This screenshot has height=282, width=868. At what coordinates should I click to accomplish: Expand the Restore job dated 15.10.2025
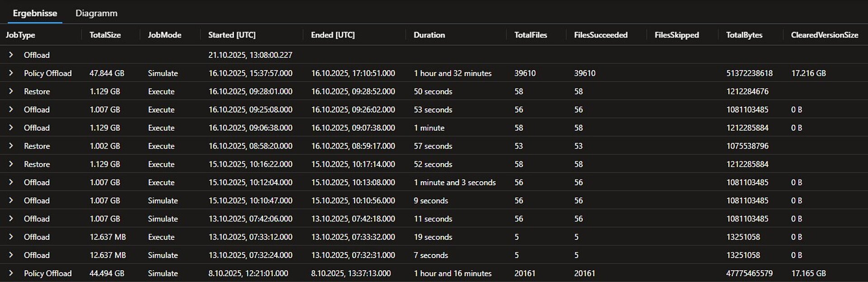[11, 164]
